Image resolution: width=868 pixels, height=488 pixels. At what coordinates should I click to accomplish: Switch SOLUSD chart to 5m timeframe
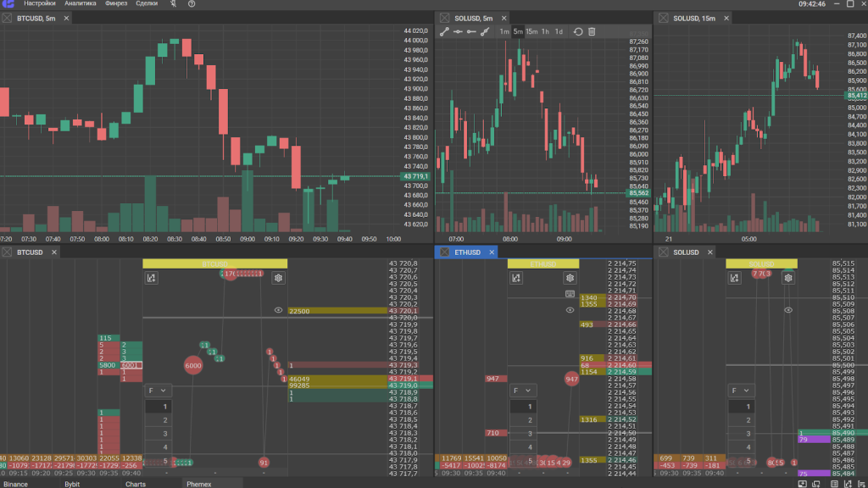point(518,31)
